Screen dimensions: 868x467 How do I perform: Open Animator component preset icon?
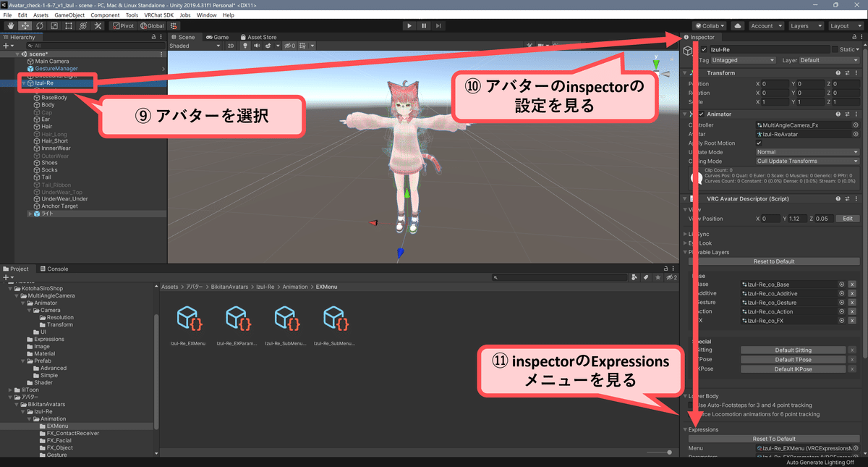[x=846, y=114]
